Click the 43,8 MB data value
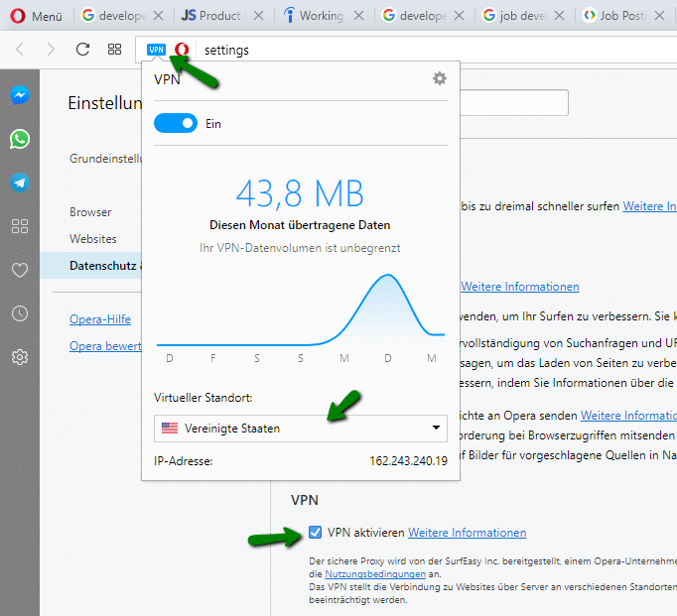Image resolution: width=677 pixels, height=616 pixels. pos(300,193)
